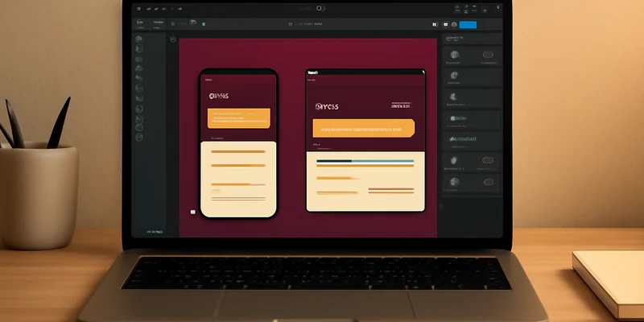The width and height of the screenshot is (644, 322).
Task: Select the seventh tool in the left sidebar
Action: [139, 98]
